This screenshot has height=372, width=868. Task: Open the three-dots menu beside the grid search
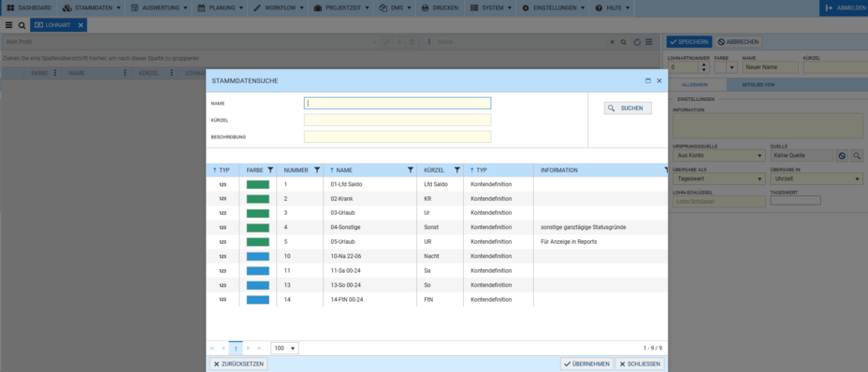pos(429,42)
